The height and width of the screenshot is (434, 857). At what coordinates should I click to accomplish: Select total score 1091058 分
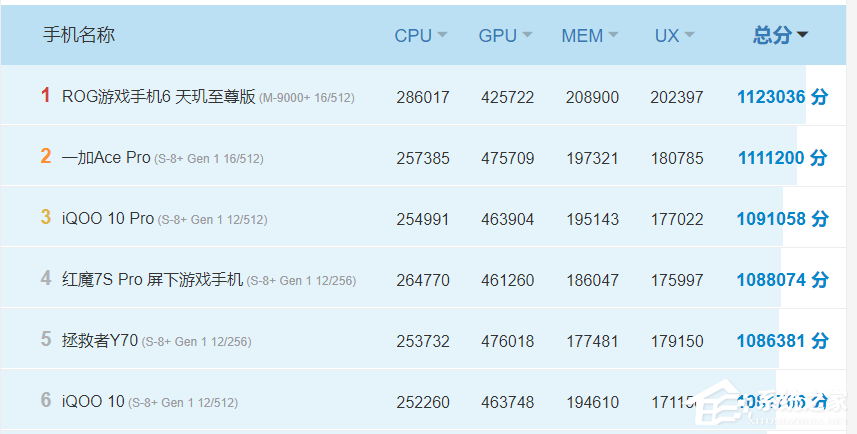(x=783, y=219)
